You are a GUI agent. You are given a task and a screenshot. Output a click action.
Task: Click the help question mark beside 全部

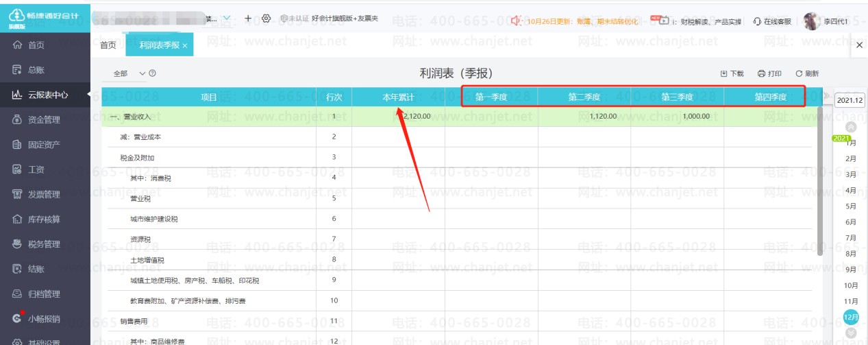tap(152, 73)
